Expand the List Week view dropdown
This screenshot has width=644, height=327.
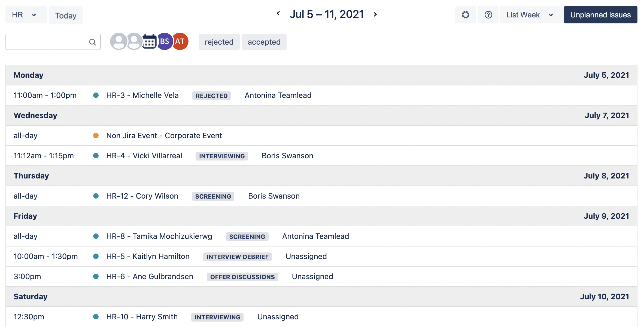pyautogui.click(x=530, y=15)
